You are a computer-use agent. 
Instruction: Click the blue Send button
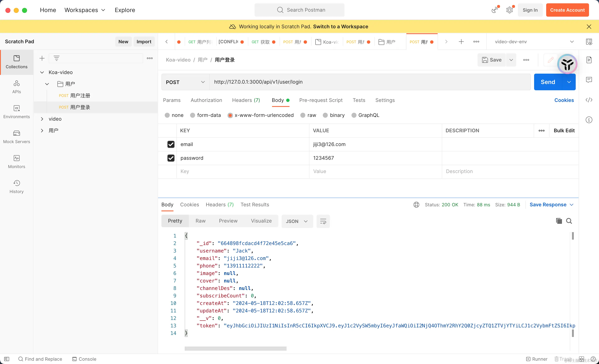click(548, 82)
